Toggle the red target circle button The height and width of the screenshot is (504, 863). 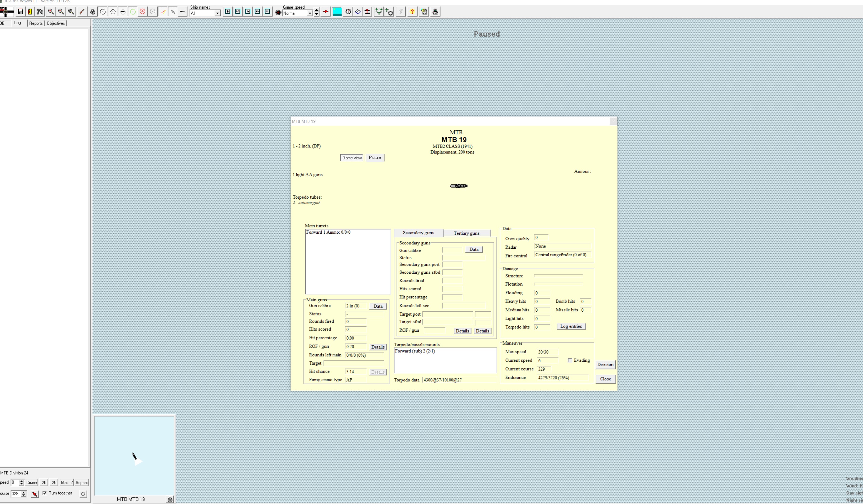pyautogui.click(x=142, y=12)
